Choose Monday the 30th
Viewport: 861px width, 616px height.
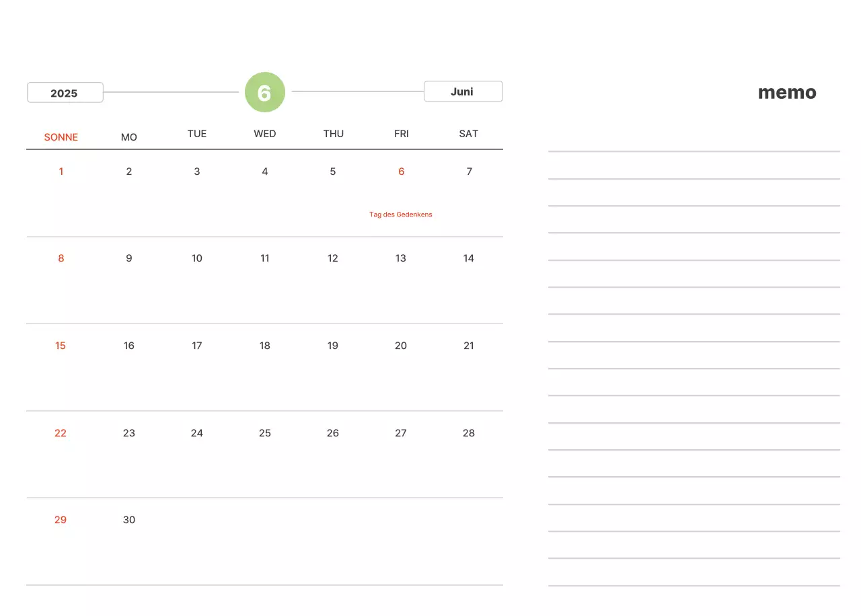pos(129,520)
